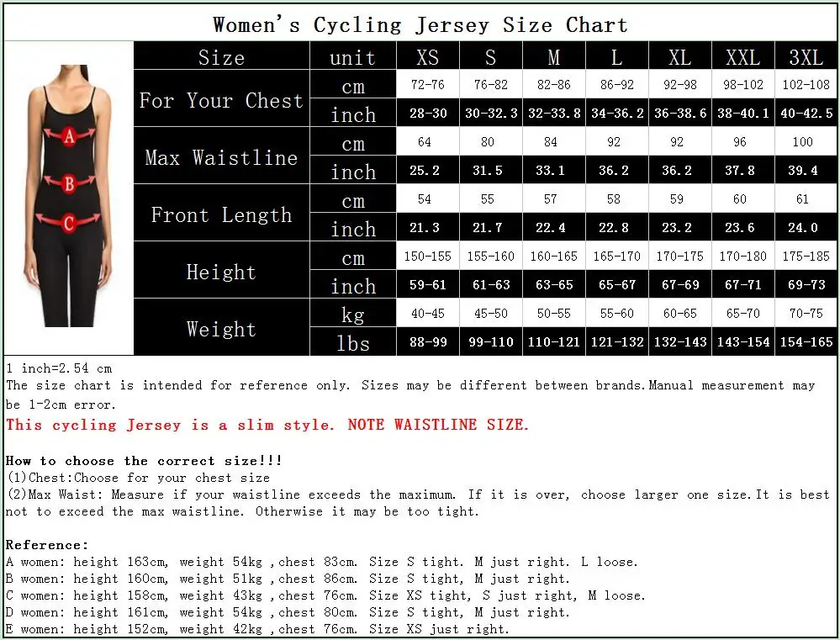840x640 pixels.
Task: Click the 'For Your Chest' row label
Action: point(221,99)
